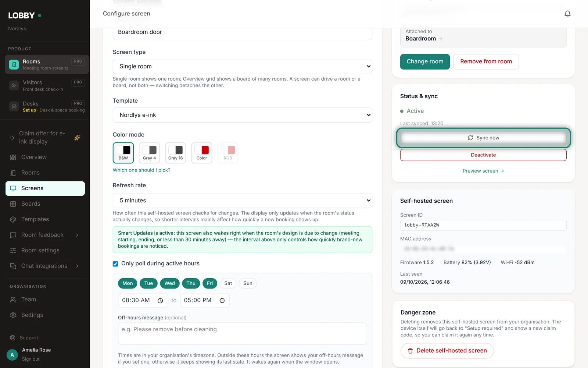Click the Sync now button
588x368 pixels.
pos(483,138)
